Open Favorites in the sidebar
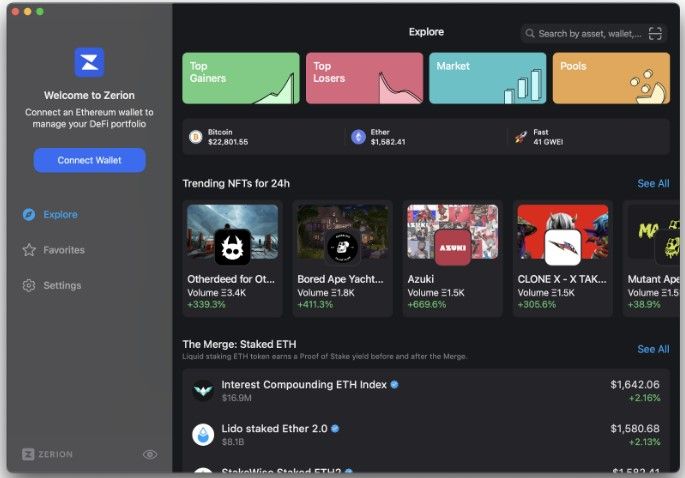Viewport: 685px width, 478px height. [x=54, y=250]
